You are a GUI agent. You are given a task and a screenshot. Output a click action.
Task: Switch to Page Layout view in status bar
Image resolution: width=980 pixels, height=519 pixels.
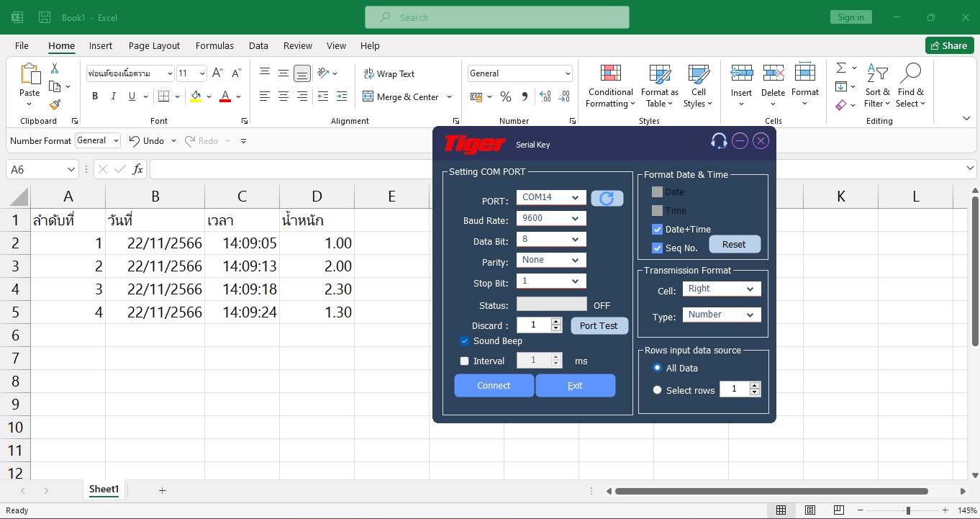(x=810, y=510)
